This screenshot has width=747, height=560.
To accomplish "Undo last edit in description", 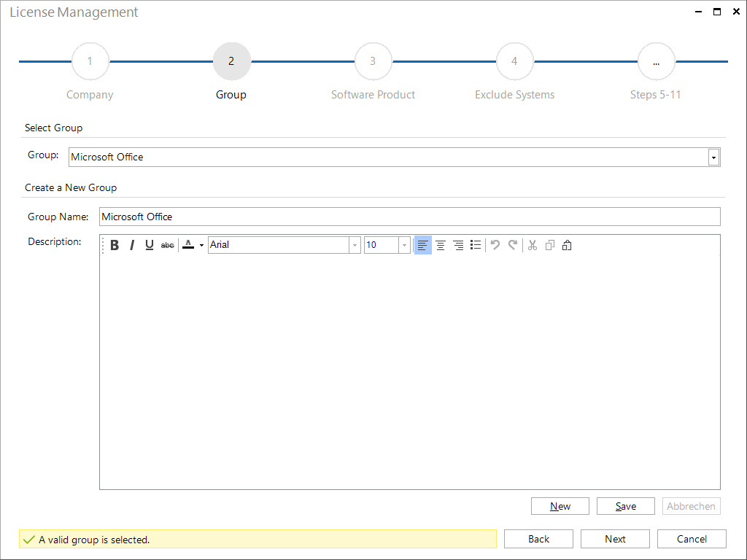I will point(495,245).
